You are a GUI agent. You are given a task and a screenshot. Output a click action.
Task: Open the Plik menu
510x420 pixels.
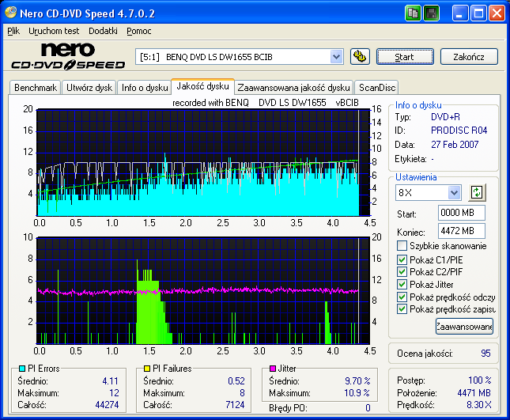13,31
